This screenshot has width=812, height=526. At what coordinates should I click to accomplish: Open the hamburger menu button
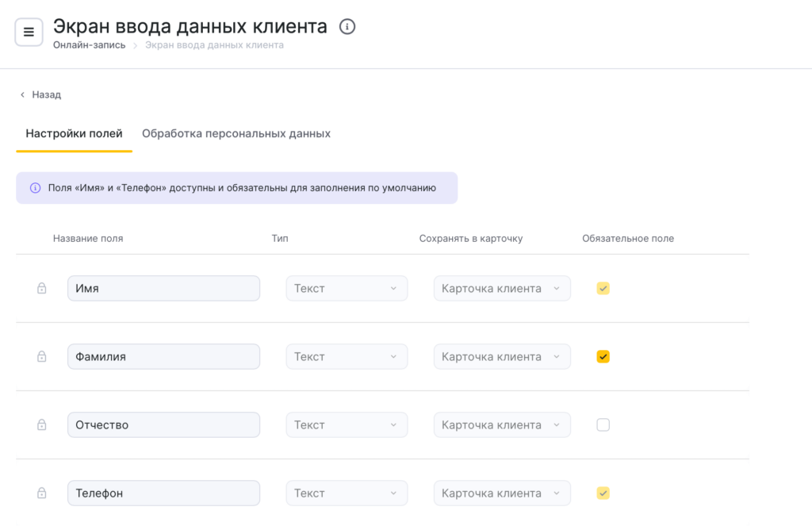click(29, 33)
